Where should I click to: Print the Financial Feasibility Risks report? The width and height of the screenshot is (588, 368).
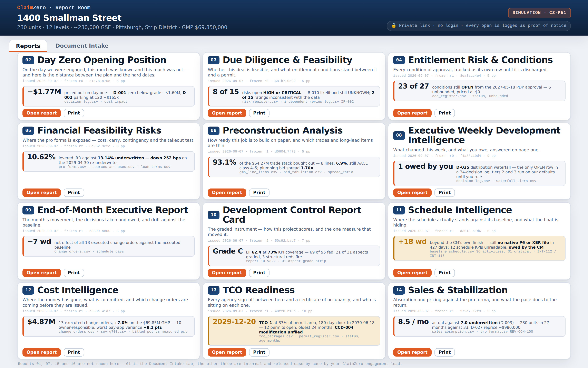coord(74,193)
